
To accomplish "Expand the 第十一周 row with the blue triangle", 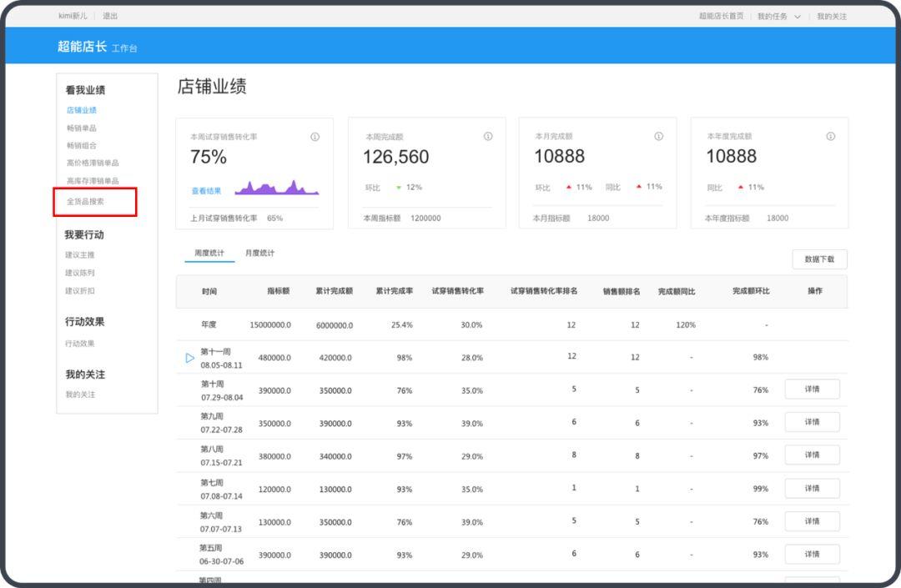I will pyautogui.click(x=189, y=356).
